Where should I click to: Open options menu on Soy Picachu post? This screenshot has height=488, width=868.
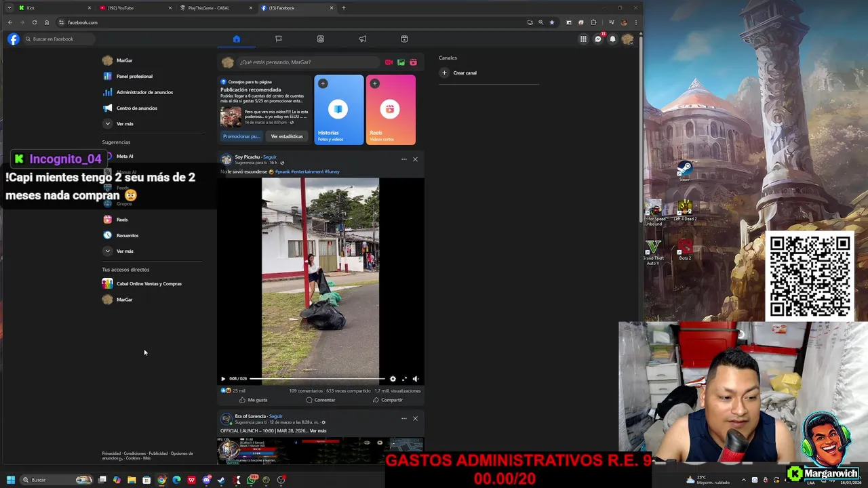pyautogui.click(x=404, y=159)
